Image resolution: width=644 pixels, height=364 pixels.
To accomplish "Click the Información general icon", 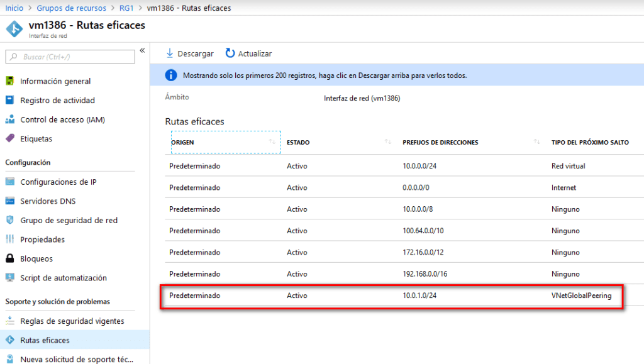I will (x=10, y=81).
